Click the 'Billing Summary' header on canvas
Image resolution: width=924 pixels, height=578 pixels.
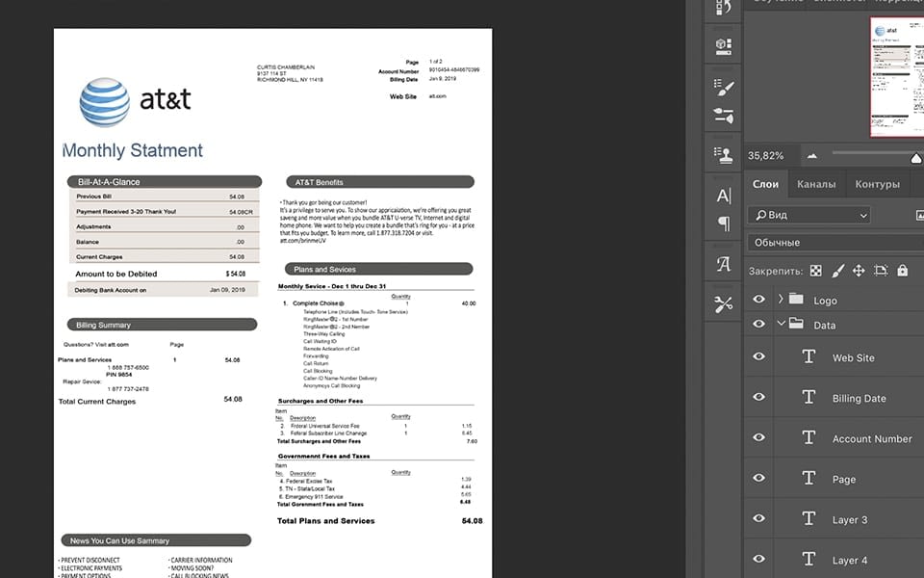[162, 325]
